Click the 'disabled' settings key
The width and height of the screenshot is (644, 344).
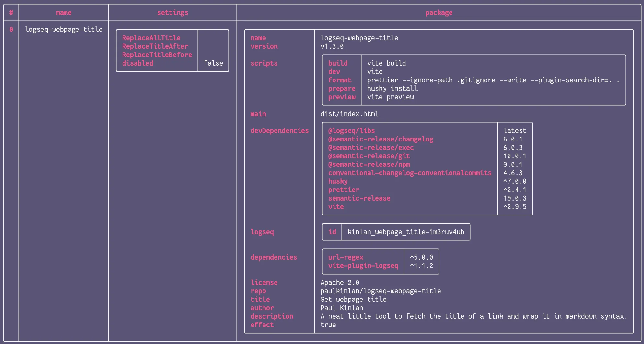[137, 63]
